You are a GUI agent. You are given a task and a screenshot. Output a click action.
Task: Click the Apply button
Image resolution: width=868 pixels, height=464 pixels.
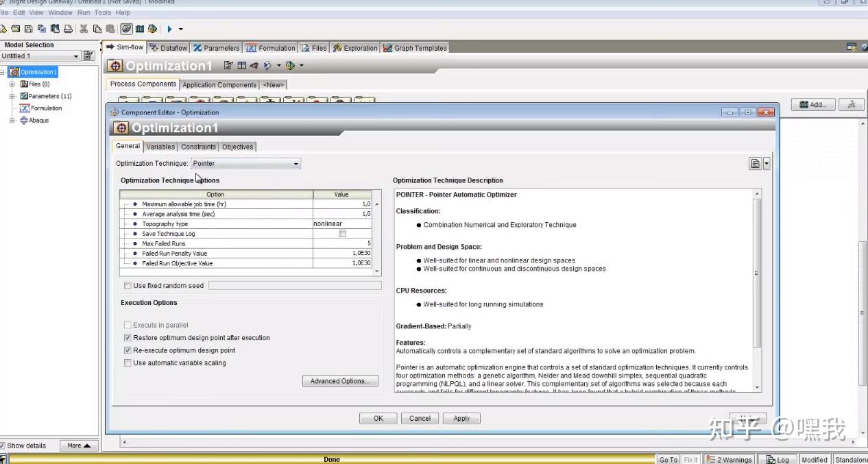click(461, 418)
